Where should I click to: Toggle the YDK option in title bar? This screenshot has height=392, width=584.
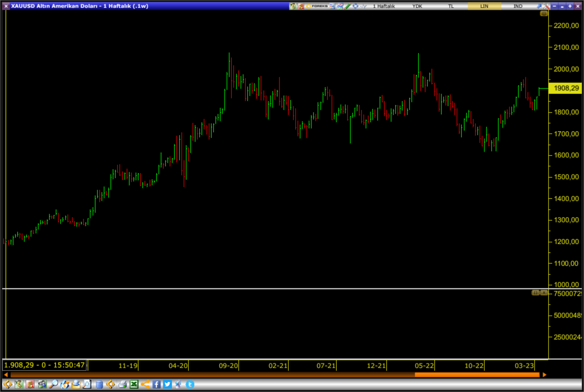417,6
